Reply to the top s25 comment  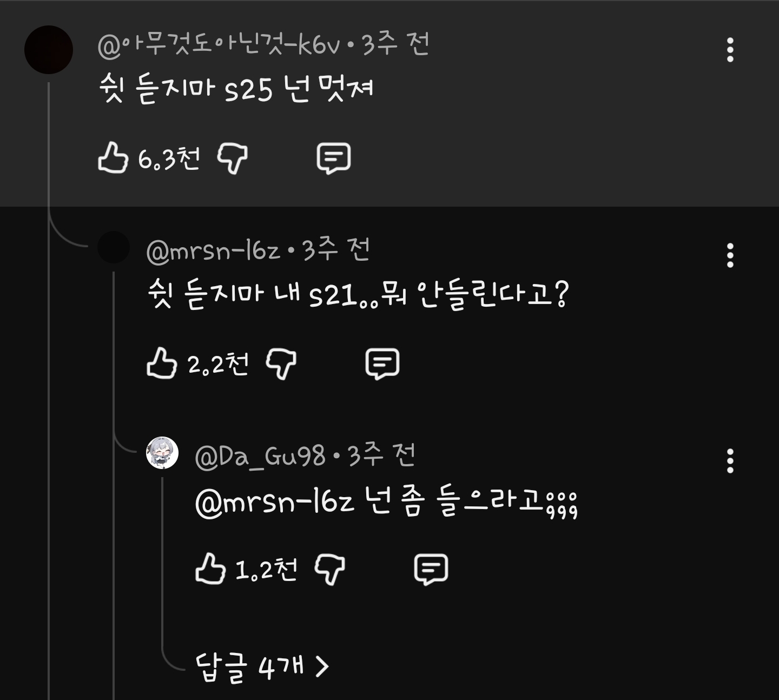333,158
